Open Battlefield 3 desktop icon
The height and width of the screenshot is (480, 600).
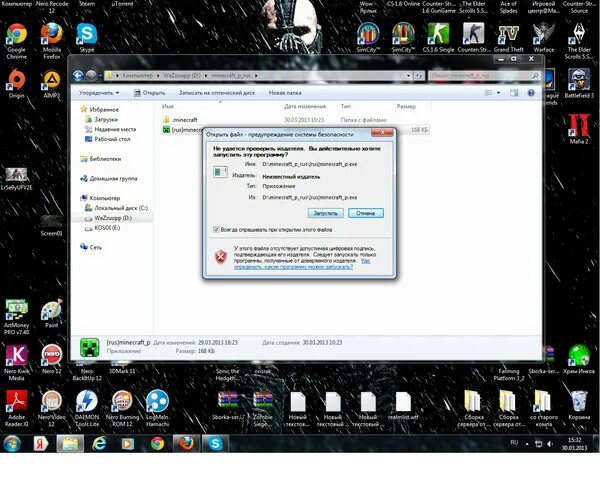coord(579,83)
